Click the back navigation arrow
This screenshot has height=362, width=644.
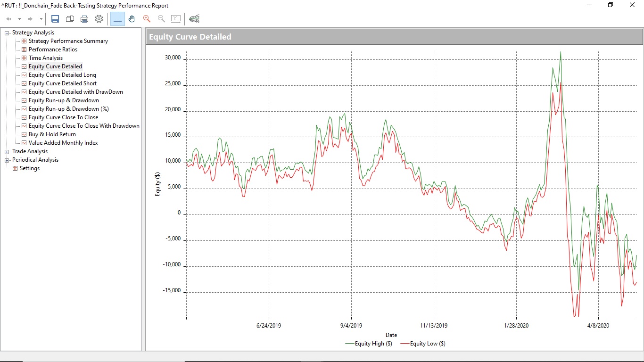(8, 19)
